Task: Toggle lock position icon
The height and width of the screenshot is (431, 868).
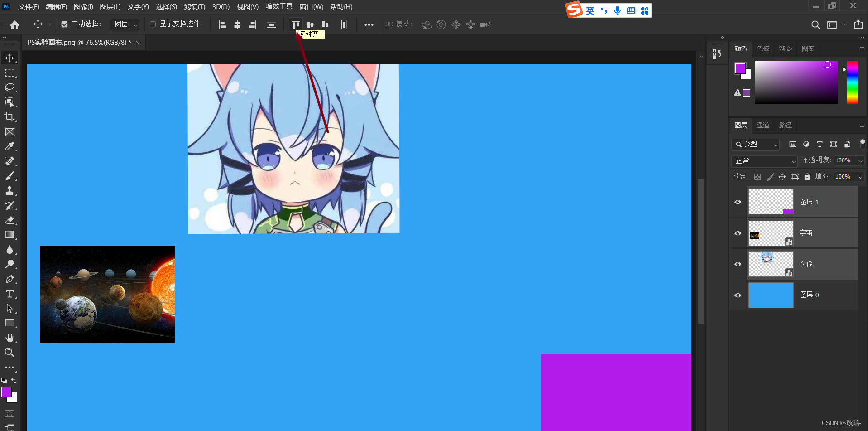Action: click(782, 177)
